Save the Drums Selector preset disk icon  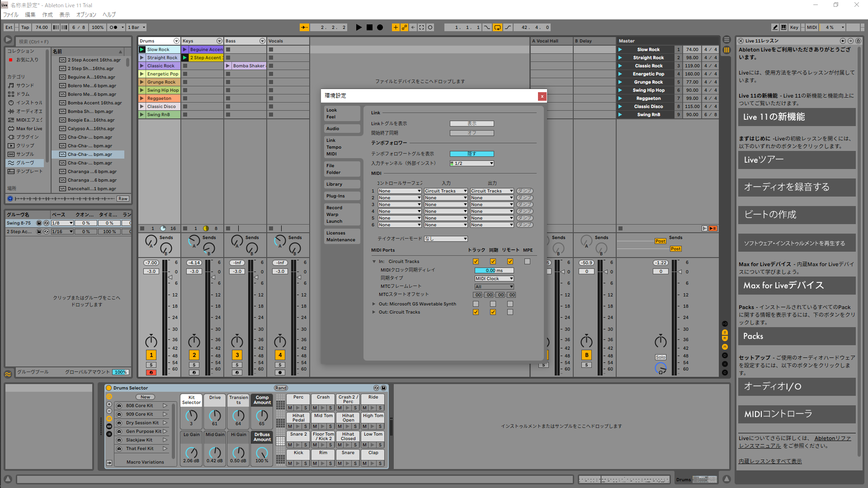pos(384,388)
